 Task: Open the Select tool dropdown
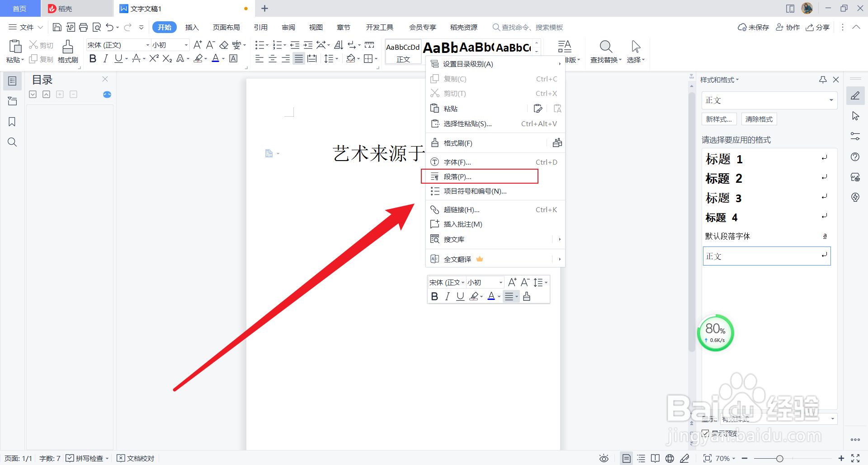(636, 51)
